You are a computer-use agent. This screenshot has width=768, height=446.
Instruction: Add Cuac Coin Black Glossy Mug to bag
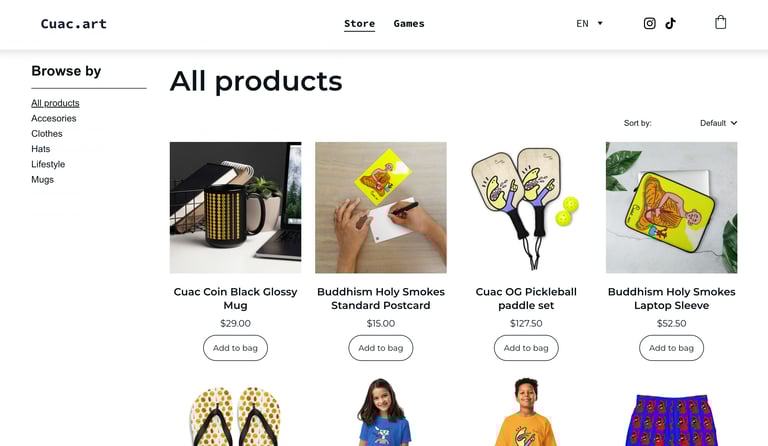236,348
